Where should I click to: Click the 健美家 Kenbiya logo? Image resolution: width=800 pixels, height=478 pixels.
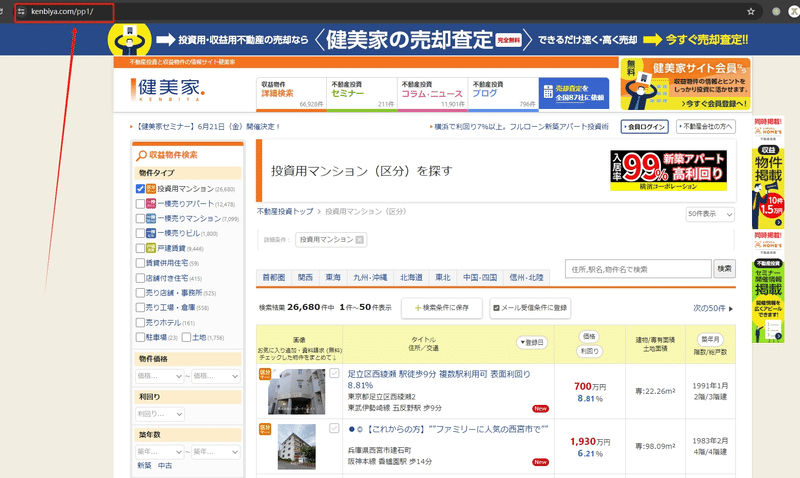coord(168,89)
